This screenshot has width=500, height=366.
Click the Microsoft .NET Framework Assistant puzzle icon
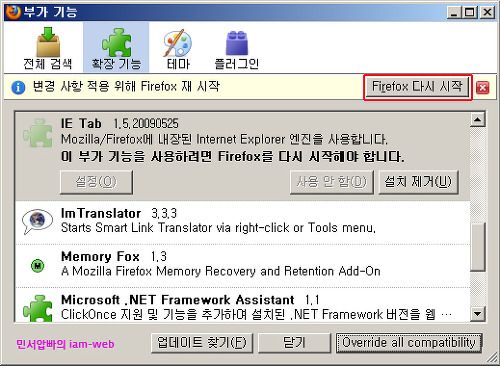click(x=38, y=308)
